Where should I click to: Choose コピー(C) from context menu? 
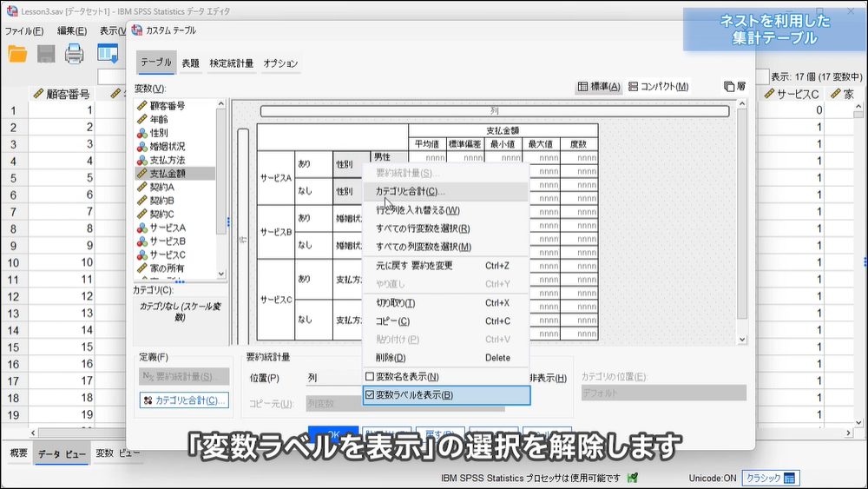click(445, 321)
